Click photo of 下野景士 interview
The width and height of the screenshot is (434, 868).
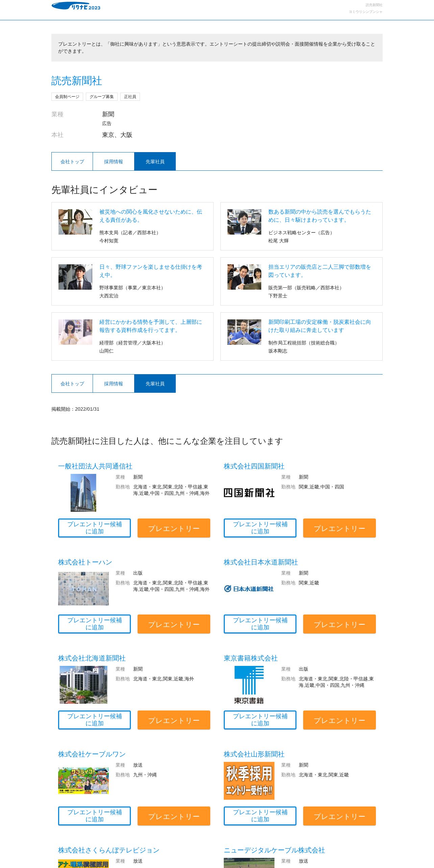(x=244, y=277)
